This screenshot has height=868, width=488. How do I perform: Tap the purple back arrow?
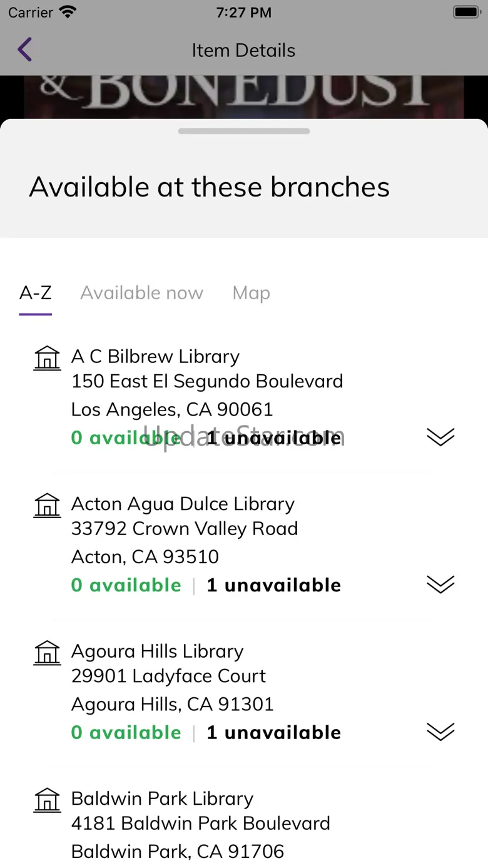pos(24,49)
